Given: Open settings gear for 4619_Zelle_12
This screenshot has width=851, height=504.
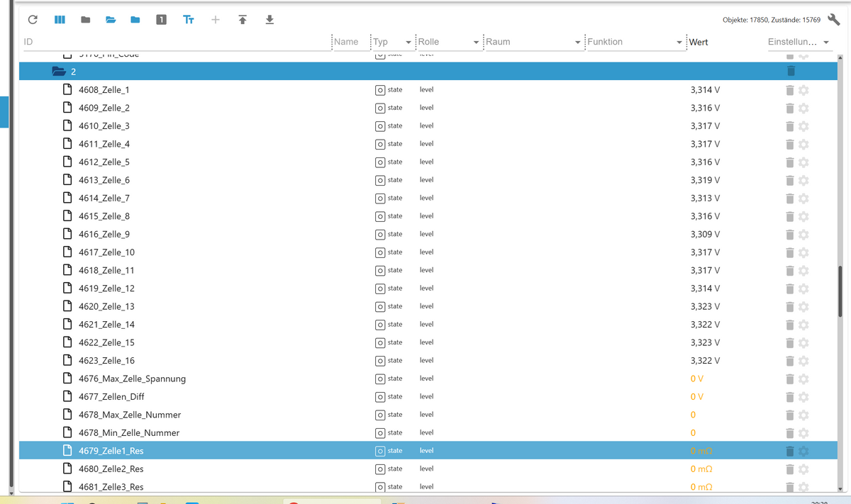Looking at the screenshot, I should (803, 289).
